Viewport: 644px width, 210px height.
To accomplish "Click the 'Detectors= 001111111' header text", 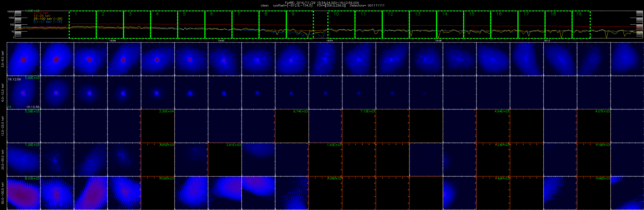I will tap(367, 6).
